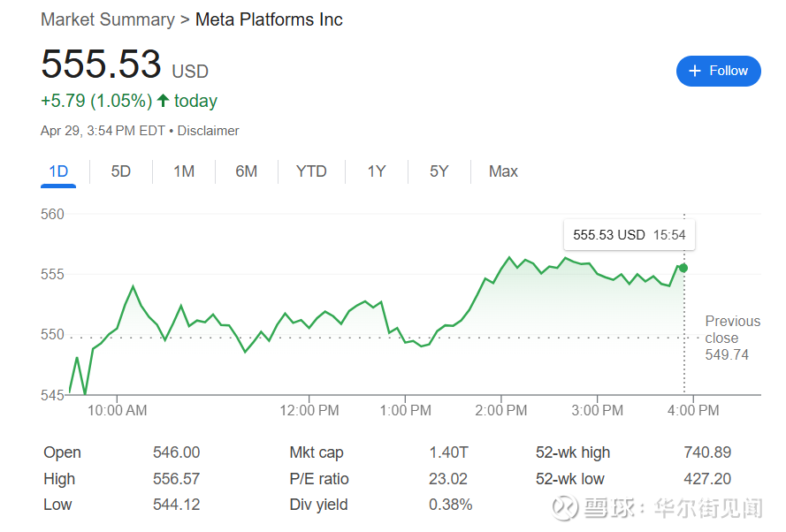The image size is (786, 532).
Task: Select the Max range tab
Action: point(503,171)
